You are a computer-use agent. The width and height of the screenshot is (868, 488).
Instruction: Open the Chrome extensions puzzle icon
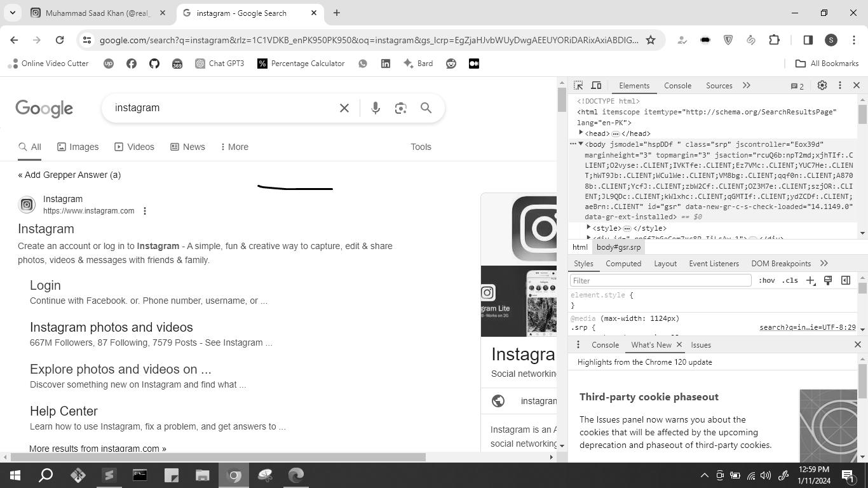[774, 40]
